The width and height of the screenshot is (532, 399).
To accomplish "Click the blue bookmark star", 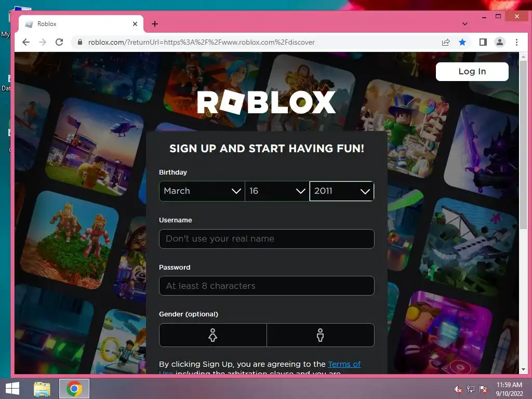I will pos(462,42).
